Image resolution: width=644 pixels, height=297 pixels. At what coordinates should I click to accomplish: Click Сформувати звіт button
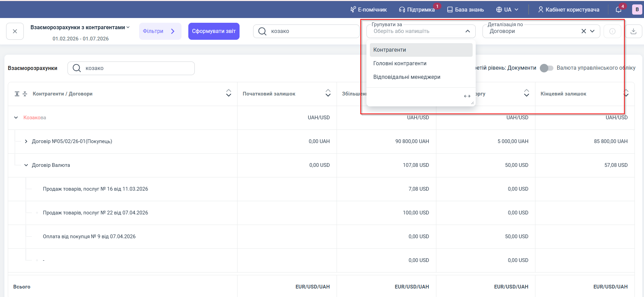tap(214, 31)
